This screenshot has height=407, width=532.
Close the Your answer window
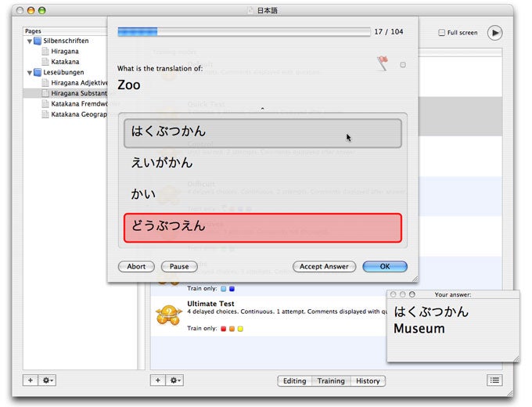click(x=393, y=294)
